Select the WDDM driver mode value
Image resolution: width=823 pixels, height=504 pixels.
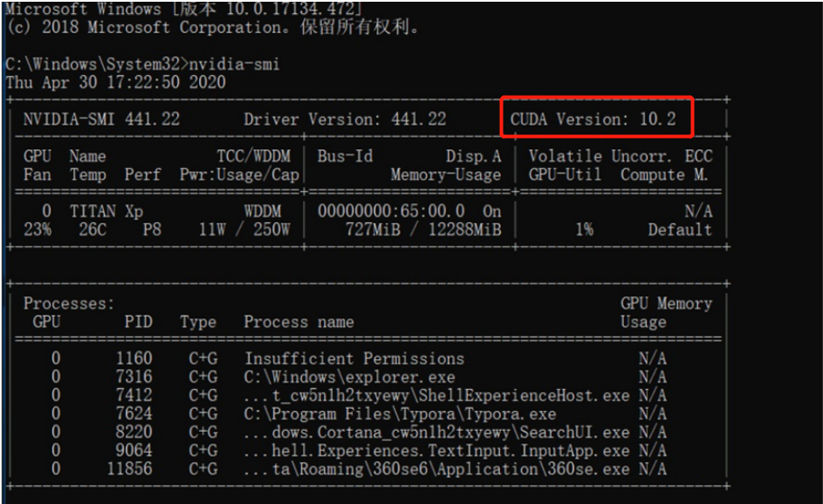pos(263,211)
